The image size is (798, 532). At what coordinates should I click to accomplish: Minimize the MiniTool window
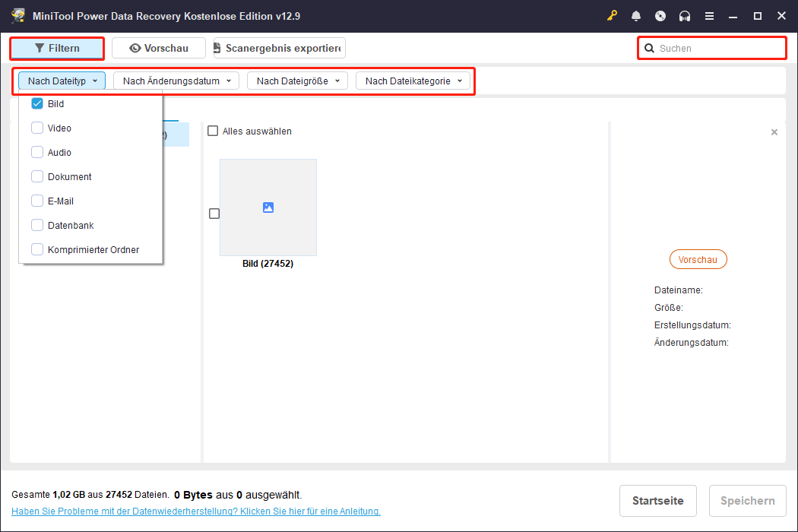[733, 16]
